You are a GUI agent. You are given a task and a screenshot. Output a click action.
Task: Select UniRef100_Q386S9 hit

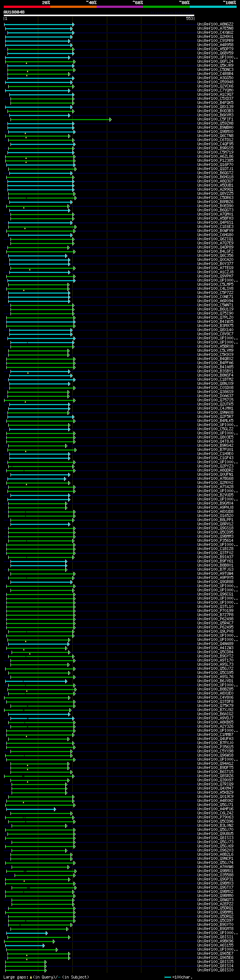(215, 392)
